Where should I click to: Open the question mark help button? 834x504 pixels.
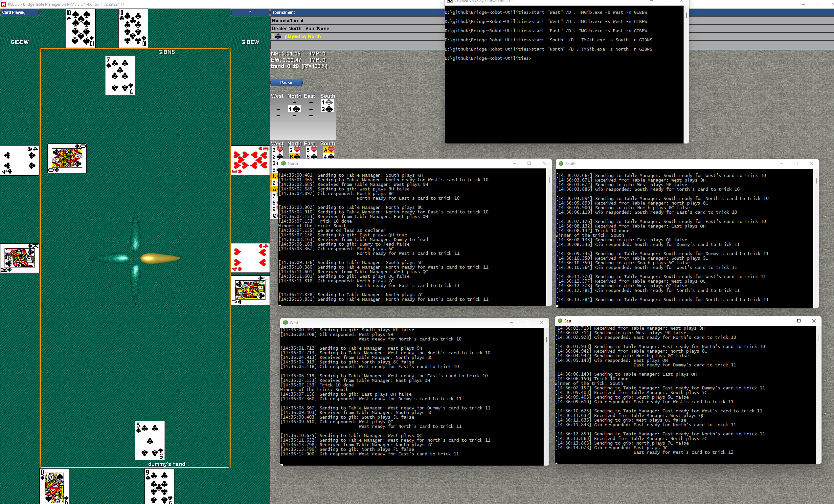[250, 12]
